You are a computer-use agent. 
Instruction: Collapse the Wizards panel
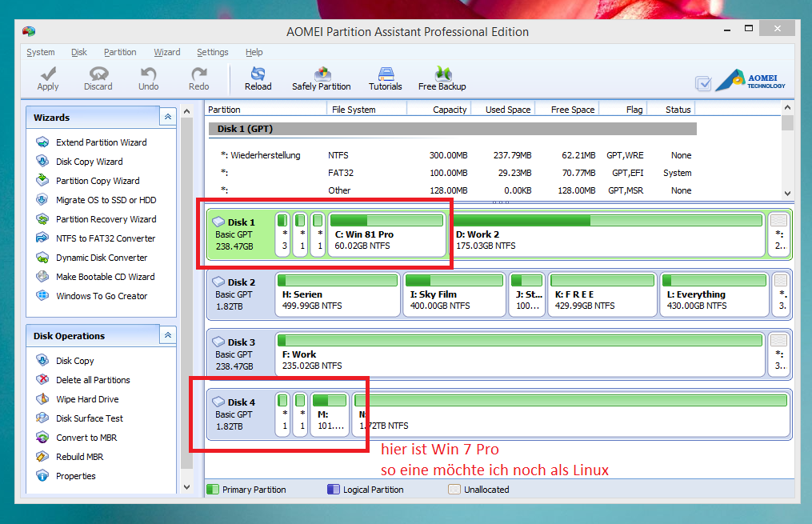[168, 117]
